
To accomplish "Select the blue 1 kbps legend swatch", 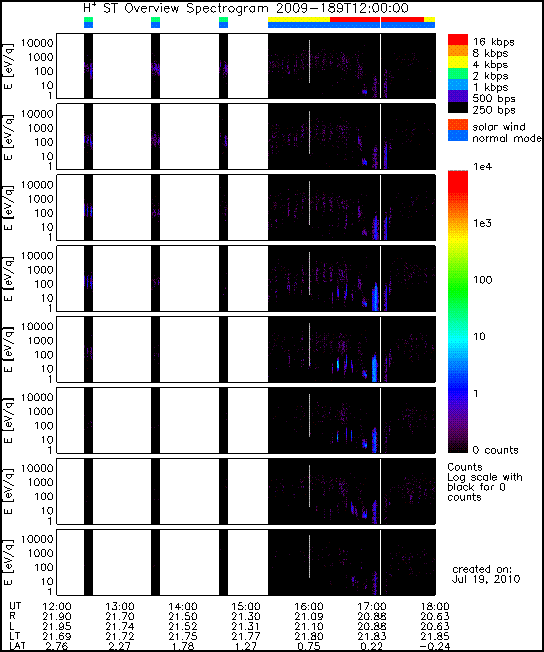I will coord(457,84).
